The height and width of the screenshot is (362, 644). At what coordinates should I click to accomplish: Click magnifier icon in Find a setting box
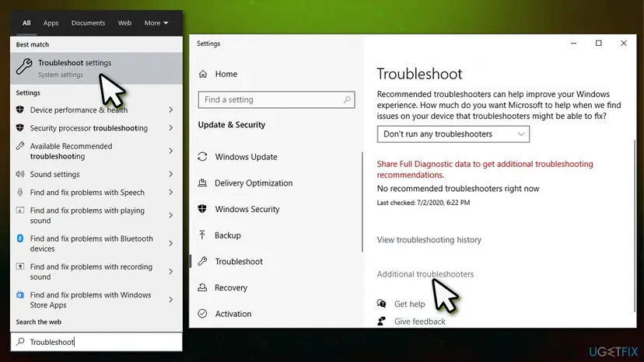[x=347, y=99]
